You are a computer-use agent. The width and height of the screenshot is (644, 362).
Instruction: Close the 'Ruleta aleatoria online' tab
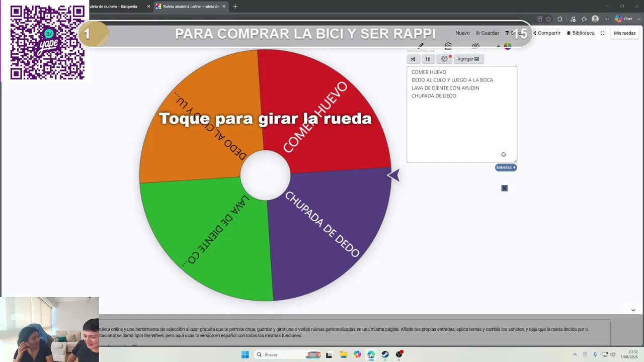(224, 7)
